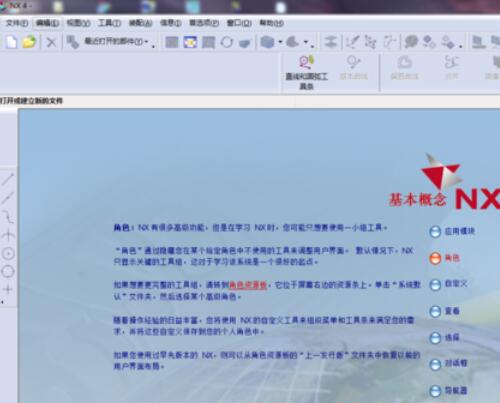This screenshot has height=403, width=500.
Task: Click the blue cube toolbar icon
Action: [267, 42]
